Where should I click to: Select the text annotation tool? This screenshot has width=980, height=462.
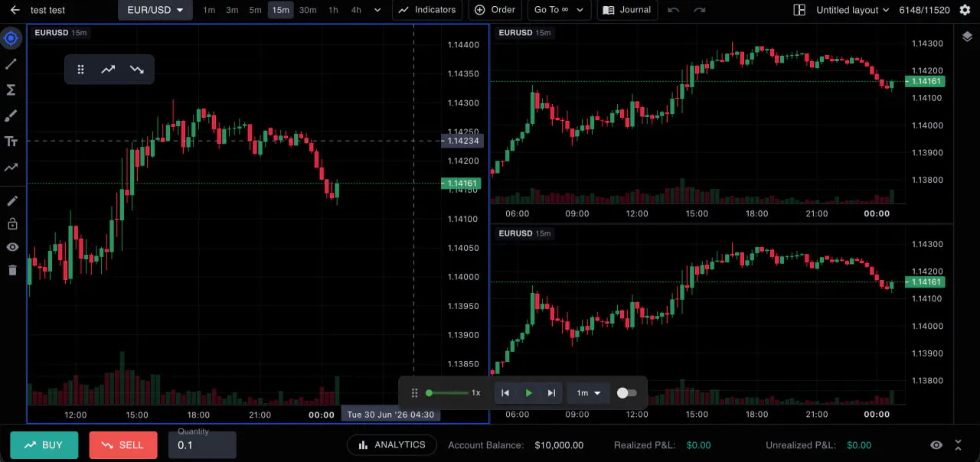tap(11, 142)
